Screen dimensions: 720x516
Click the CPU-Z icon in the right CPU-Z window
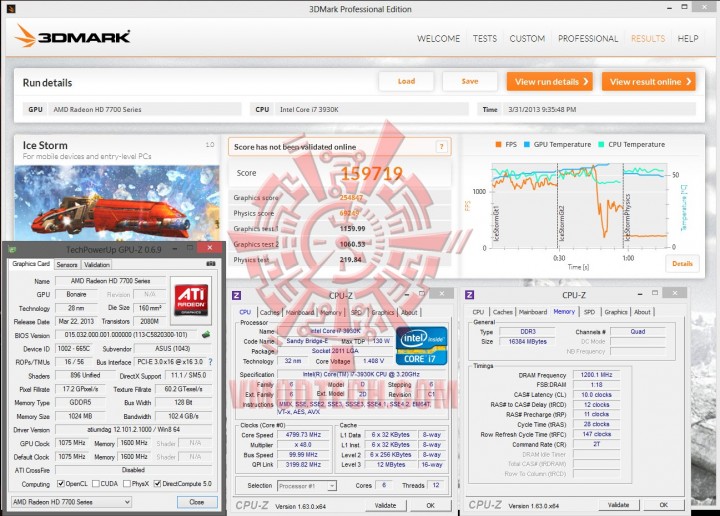click(x=469, y=295)
